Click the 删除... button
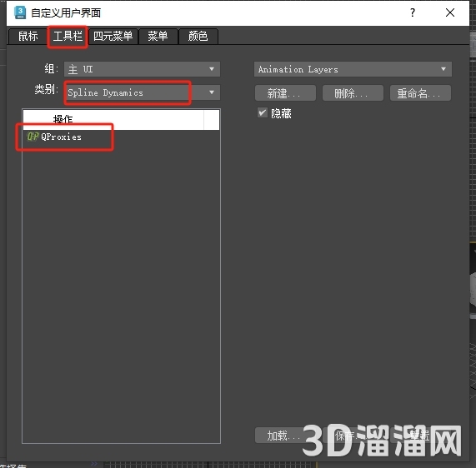476x468 pixels. pos(353,93)
